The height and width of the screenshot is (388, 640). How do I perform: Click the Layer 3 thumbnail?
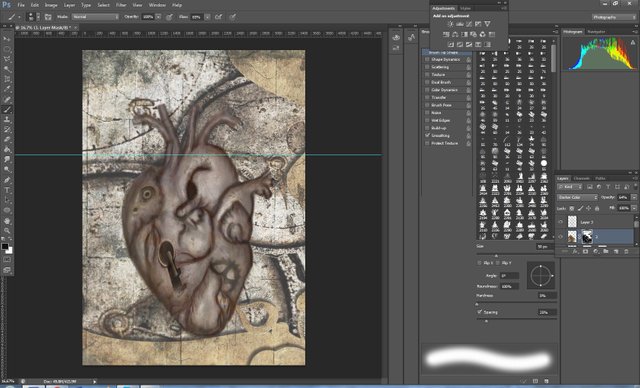click(x=572, y=222)
